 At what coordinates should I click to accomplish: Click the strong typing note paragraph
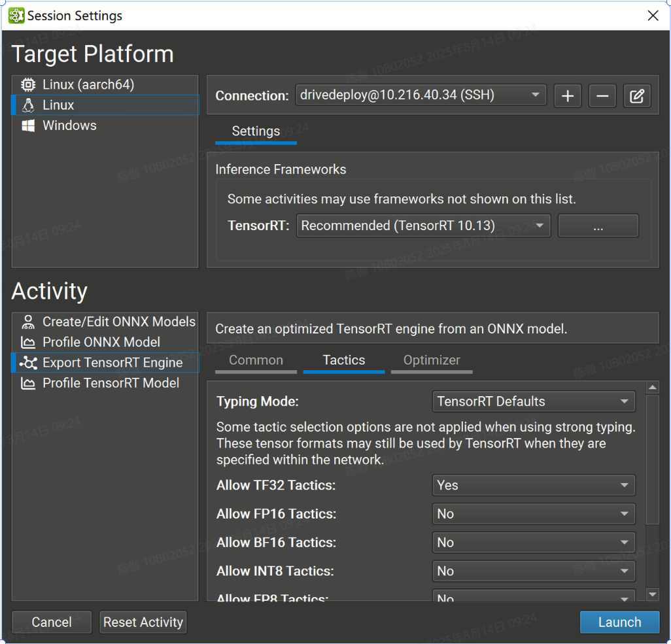tap(426, 443)
